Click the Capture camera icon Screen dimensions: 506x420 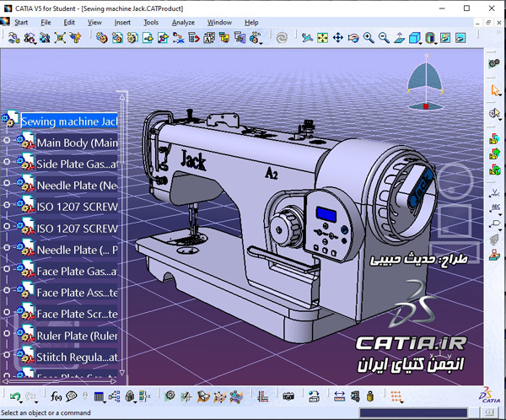pos(288,396)
